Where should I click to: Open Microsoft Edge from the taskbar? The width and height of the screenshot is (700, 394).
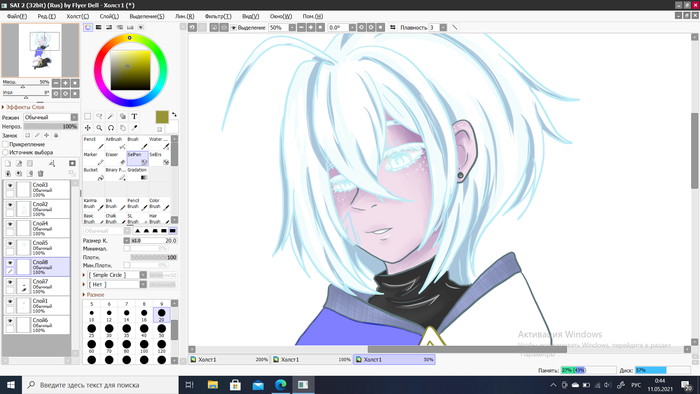tap(280, 385)
